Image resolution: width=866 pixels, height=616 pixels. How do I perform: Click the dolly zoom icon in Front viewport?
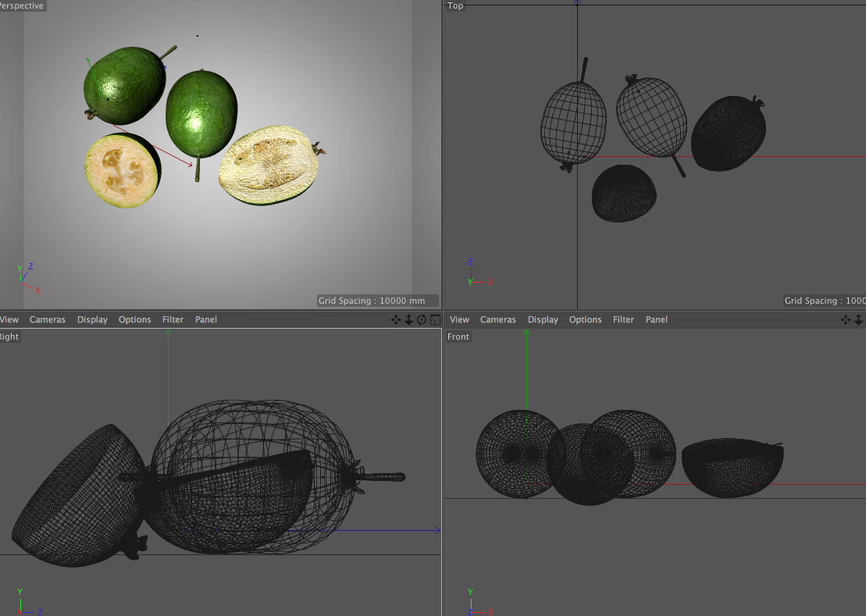pos(858,319)
